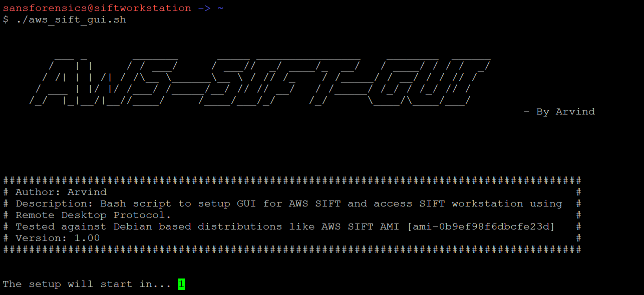This screenshot has height=295, width=644.
Task: Click the Description line about Bash script
Action: [289, 203]
